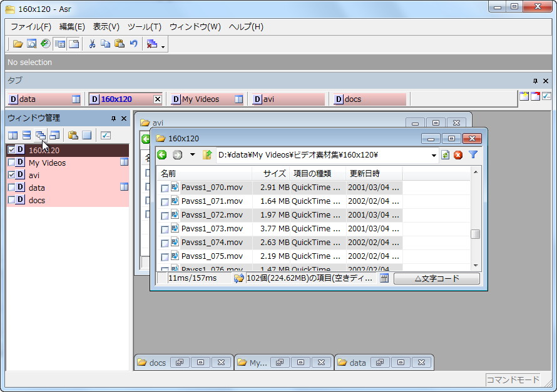Open the 表示(V) menu

pyautogui.click(x=106, y=27)
